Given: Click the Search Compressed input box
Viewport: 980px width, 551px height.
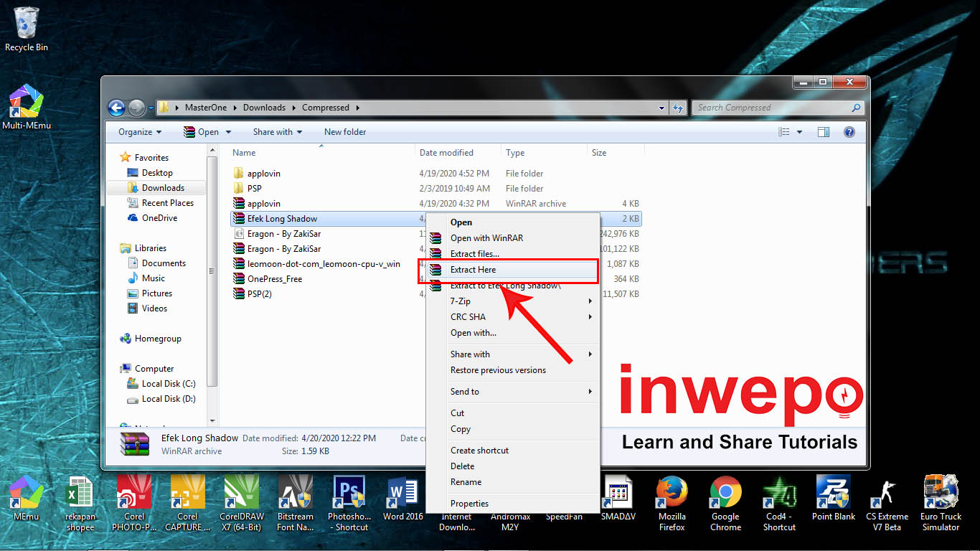Looking at the screenshot, I should (x=771, y=108).
